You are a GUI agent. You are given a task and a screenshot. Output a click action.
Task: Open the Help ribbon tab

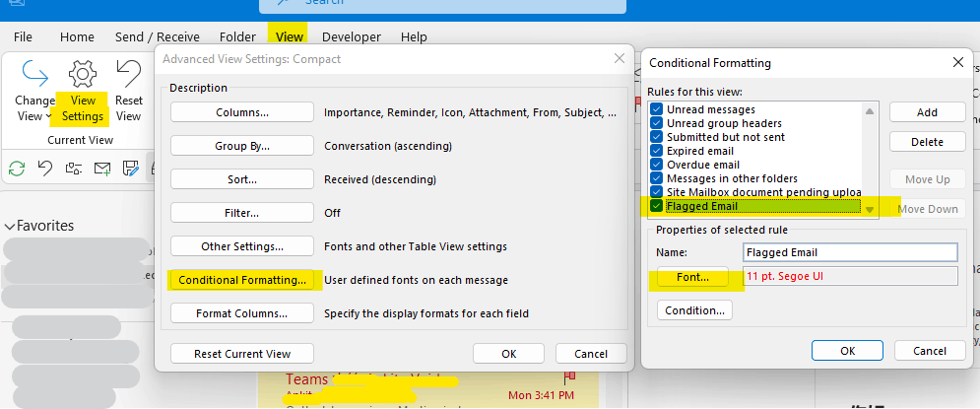[414, 36]
